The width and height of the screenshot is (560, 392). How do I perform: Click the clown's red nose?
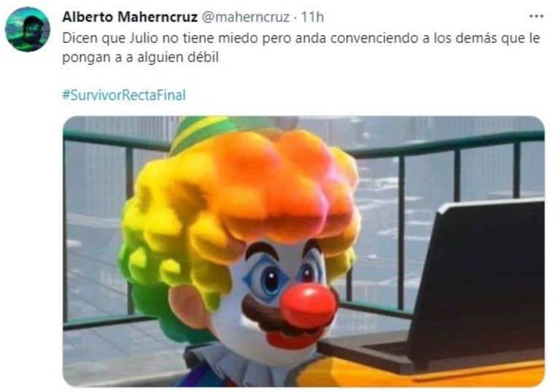coord(308,305)
